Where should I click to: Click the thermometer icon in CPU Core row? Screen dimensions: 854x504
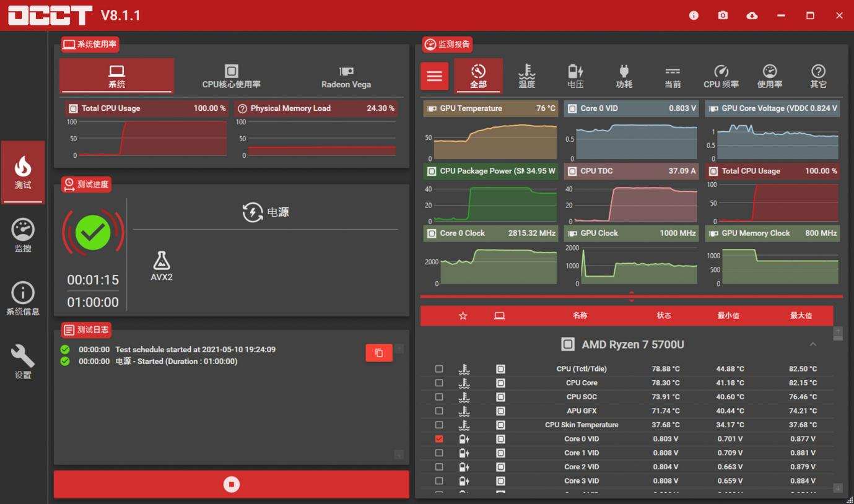464,383
